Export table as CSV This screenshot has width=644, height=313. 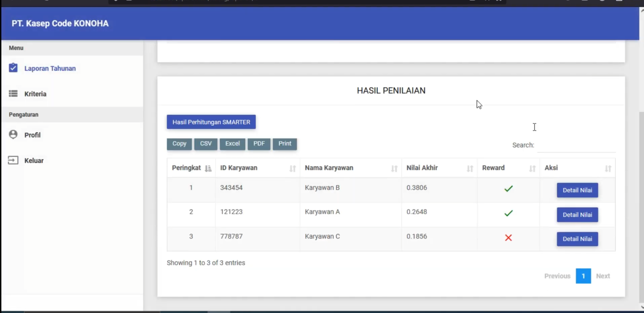click(x=206, y=144)
